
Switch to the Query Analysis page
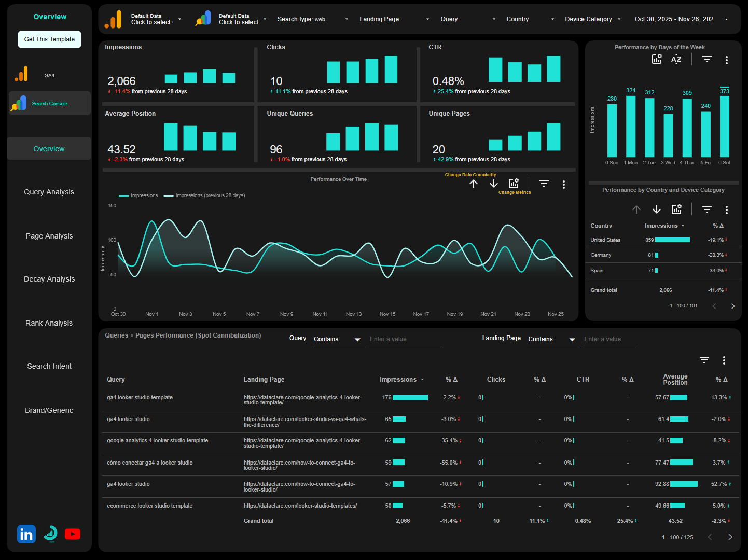(x=49, y=192)
